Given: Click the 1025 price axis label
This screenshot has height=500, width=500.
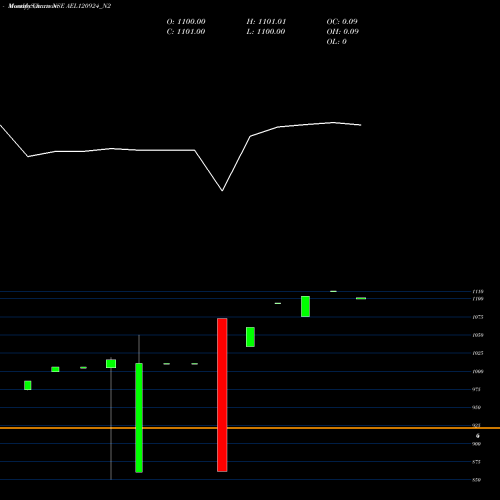Looking at the screenshot, I should pos(478,353).
